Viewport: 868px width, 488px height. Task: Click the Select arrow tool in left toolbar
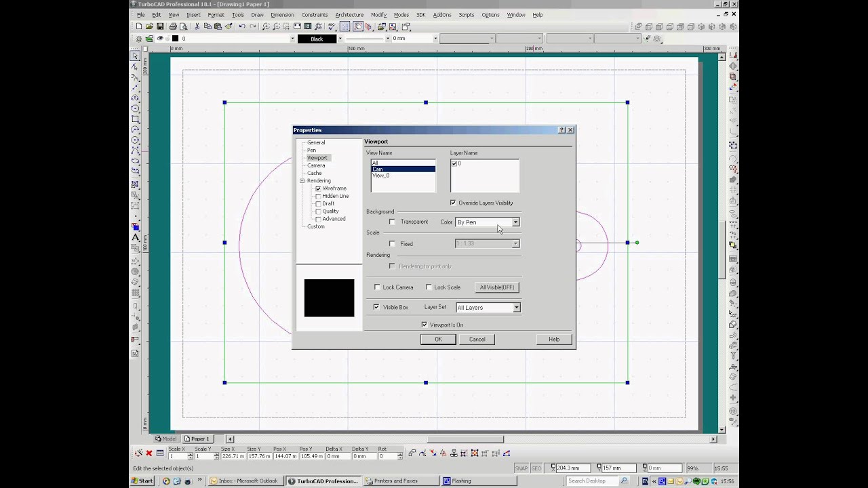(135, 56)
